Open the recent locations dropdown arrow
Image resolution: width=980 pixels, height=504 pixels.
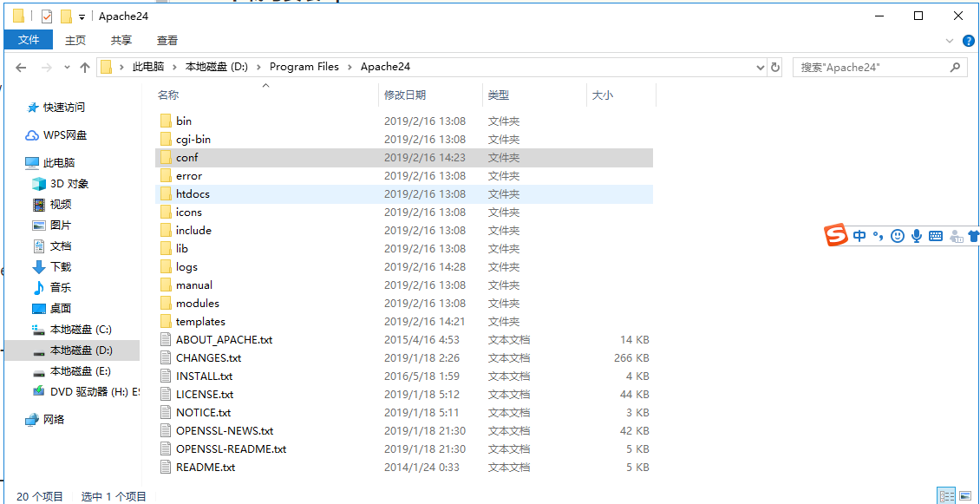point(66,67)
